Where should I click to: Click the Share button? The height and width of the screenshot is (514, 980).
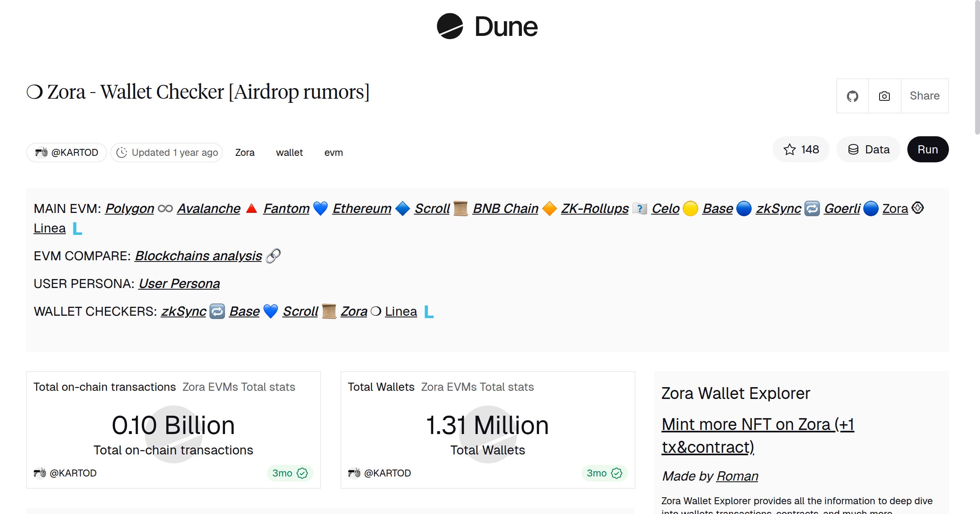click(x=924, y=95)
